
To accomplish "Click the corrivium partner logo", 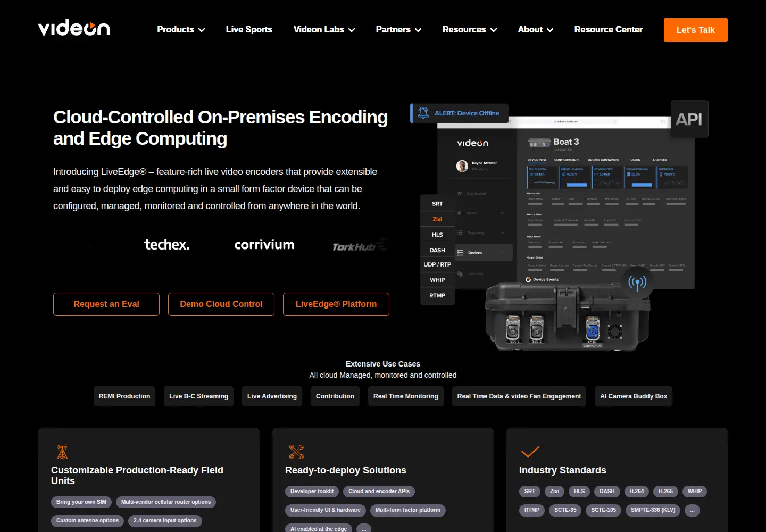I will tap(264, 245).
